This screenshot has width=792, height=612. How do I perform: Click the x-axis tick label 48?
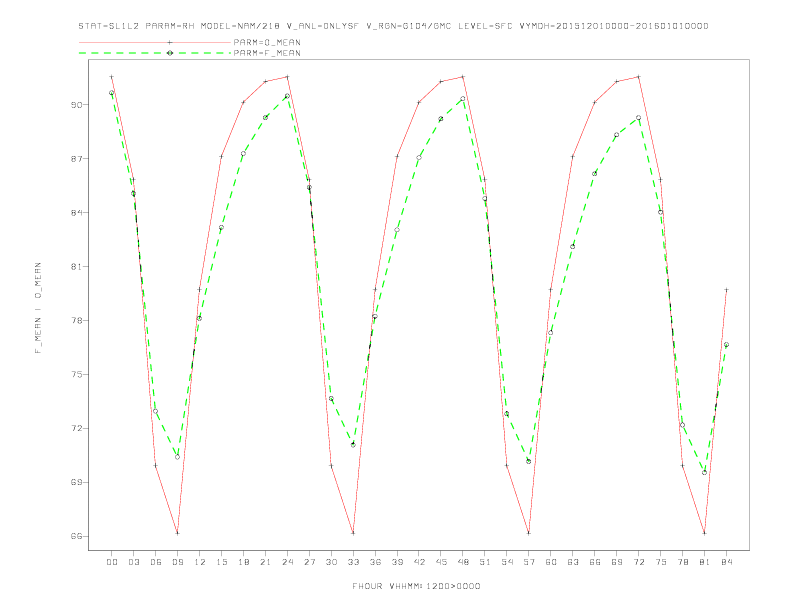point(463,562)
